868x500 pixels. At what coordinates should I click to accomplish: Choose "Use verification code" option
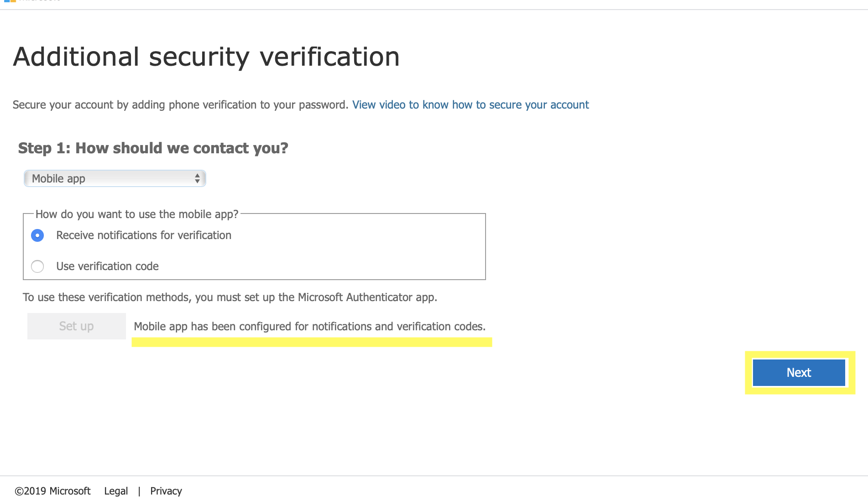point(37,266)
